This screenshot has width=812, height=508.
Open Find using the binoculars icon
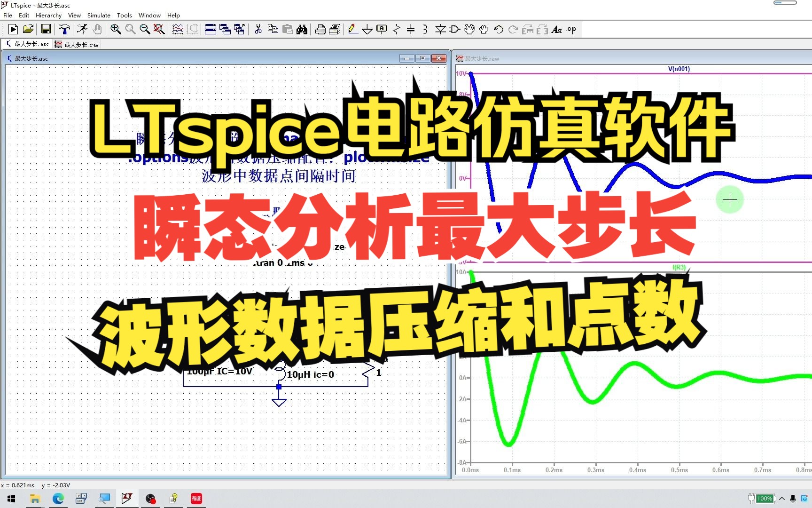[x=301, y=29]
